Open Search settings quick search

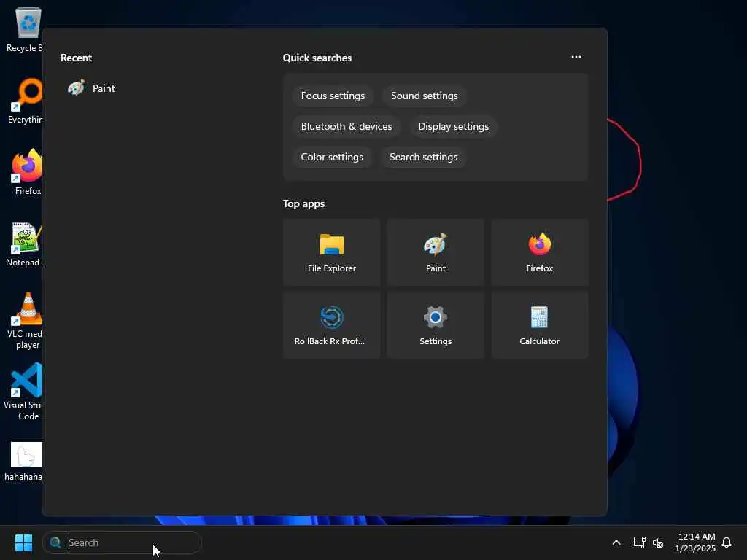[423, 157]
